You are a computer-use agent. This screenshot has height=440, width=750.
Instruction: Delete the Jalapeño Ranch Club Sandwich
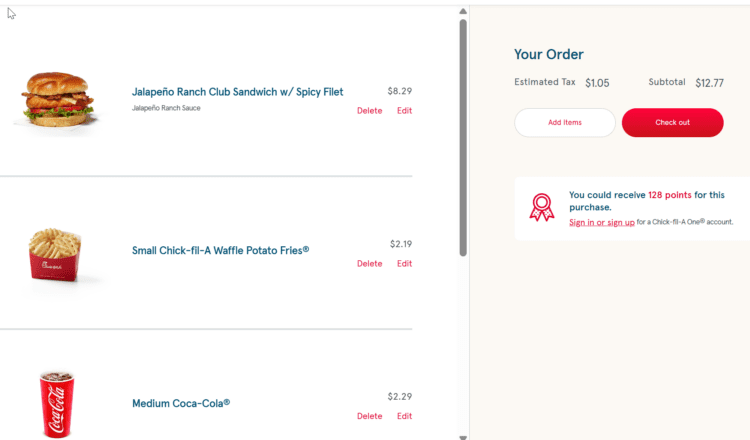point(369,111)
